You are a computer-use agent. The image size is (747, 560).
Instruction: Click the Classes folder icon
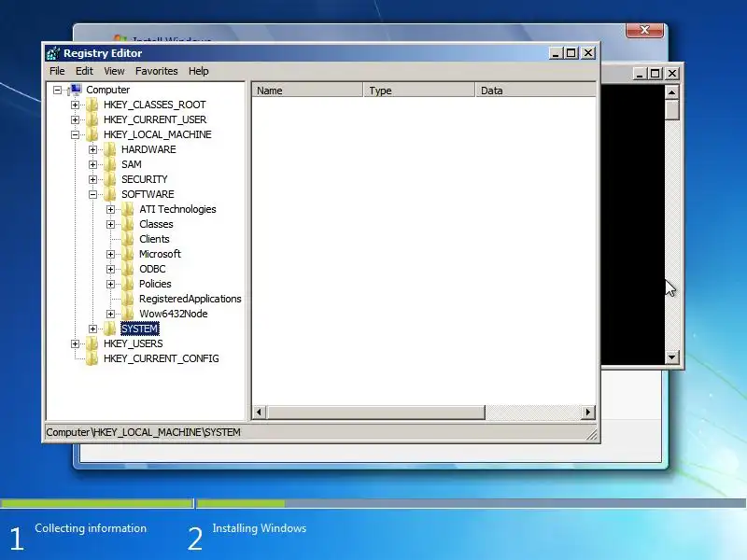point(128,224)
